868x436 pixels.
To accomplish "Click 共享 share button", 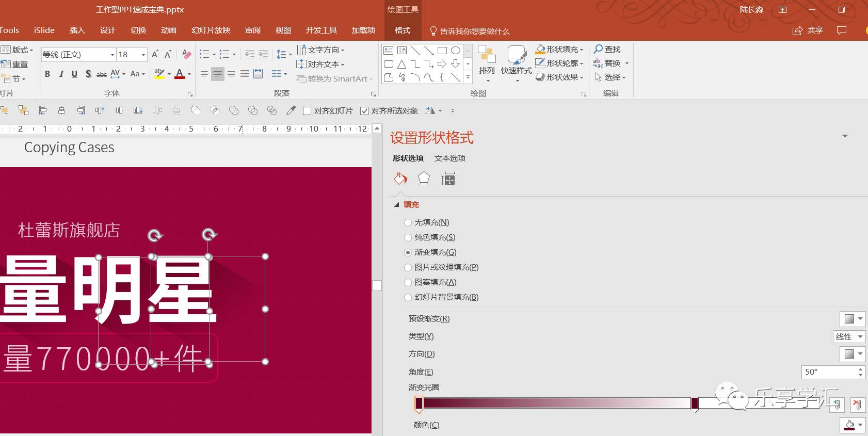I will 808,30.
